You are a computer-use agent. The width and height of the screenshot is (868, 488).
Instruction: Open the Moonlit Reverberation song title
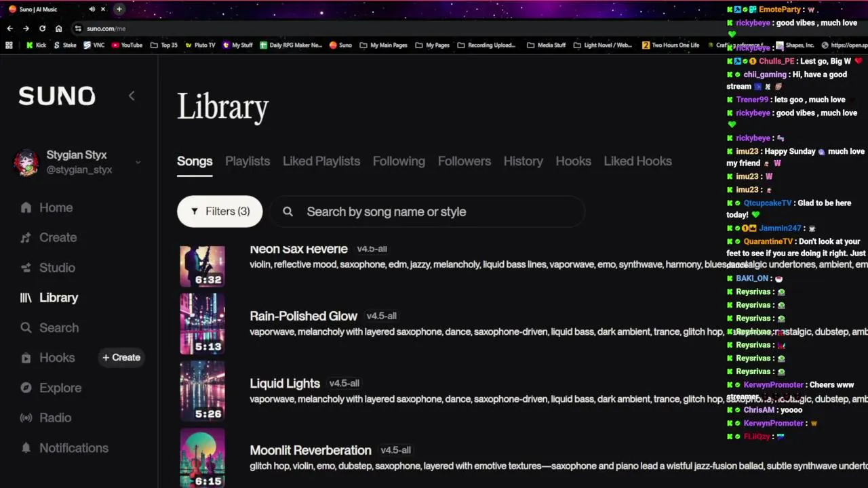(x=311, y=451)
